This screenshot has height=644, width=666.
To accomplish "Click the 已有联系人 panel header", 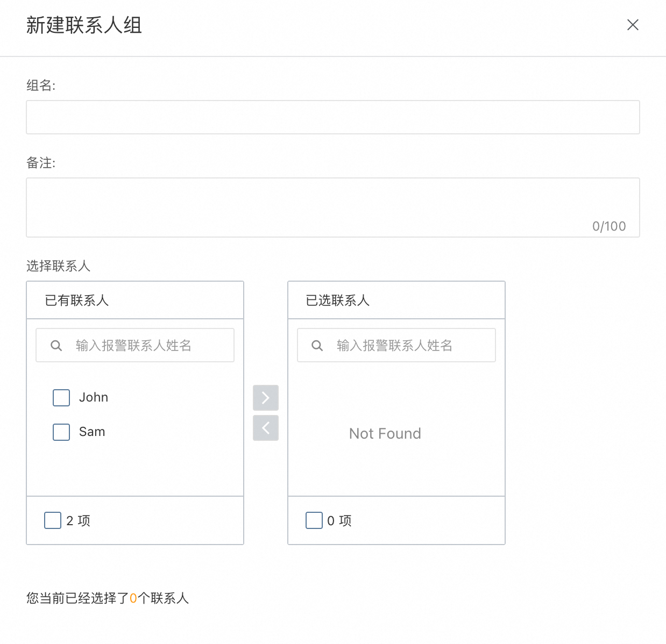I will [77, 300].
